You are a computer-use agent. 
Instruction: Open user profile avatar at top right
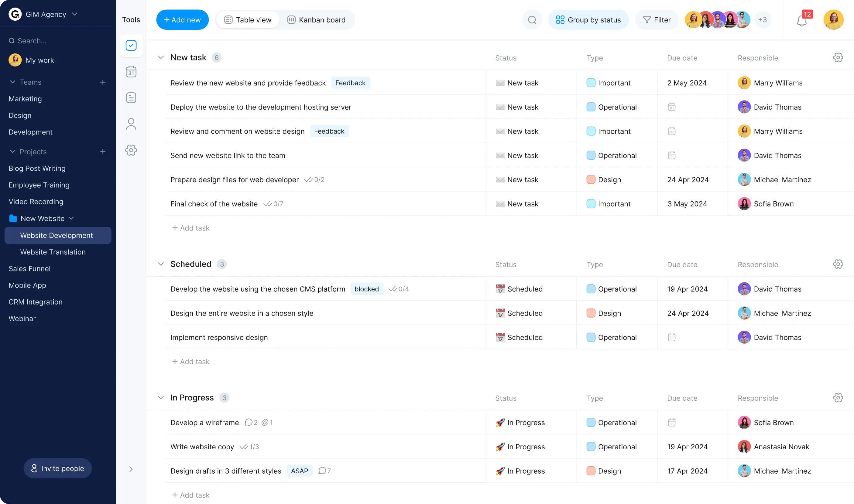(x=833, y=20)
